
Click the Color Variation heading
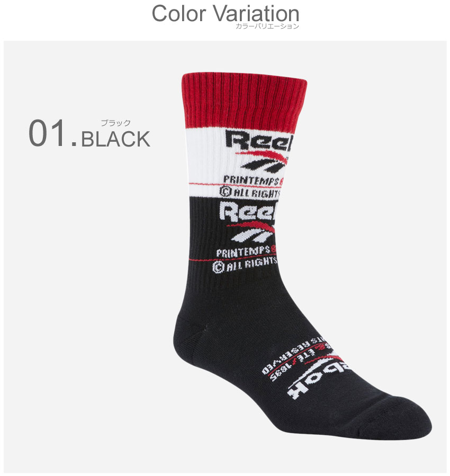(225, 14)
